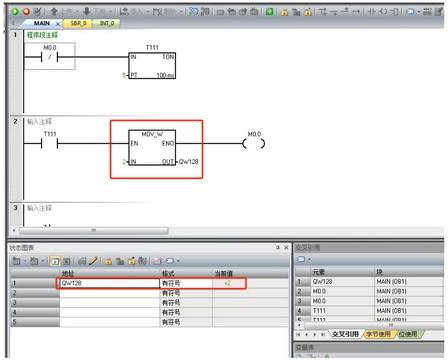Image resolution: width=448 pixels, height=362 pixels.
Task: Click the network 3 comment text
Action: [39, 208]
